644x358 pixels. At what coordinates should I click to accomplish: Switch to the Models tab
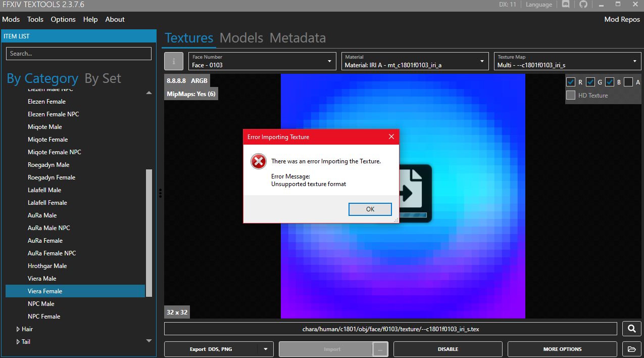pos(241,37)
